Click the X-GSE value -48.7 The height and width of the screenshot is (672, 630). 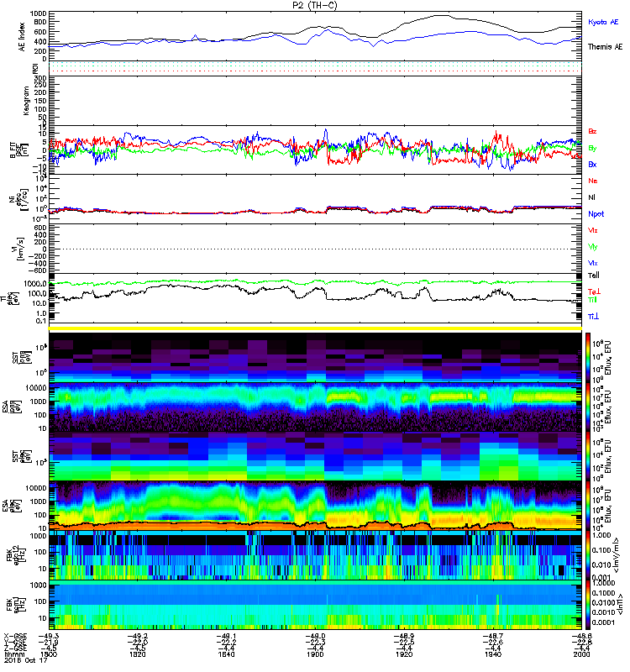coord(493,637)
